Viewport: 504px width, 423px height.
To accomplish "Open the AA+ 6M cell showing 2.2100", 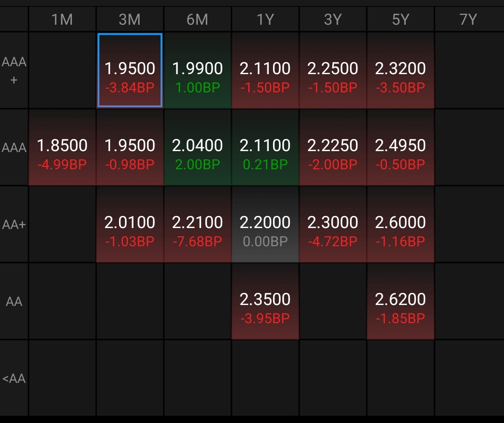I will tap(197, 225).
